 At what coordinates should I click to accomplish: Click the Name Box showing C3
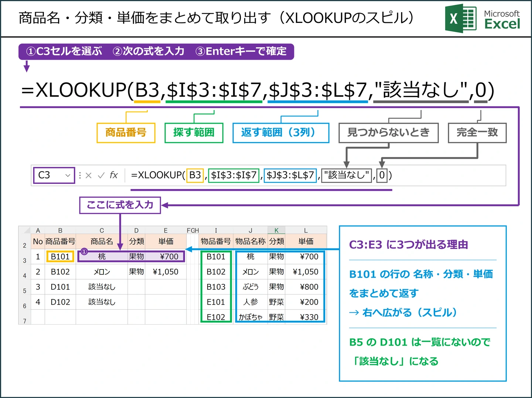click(54, 175)
